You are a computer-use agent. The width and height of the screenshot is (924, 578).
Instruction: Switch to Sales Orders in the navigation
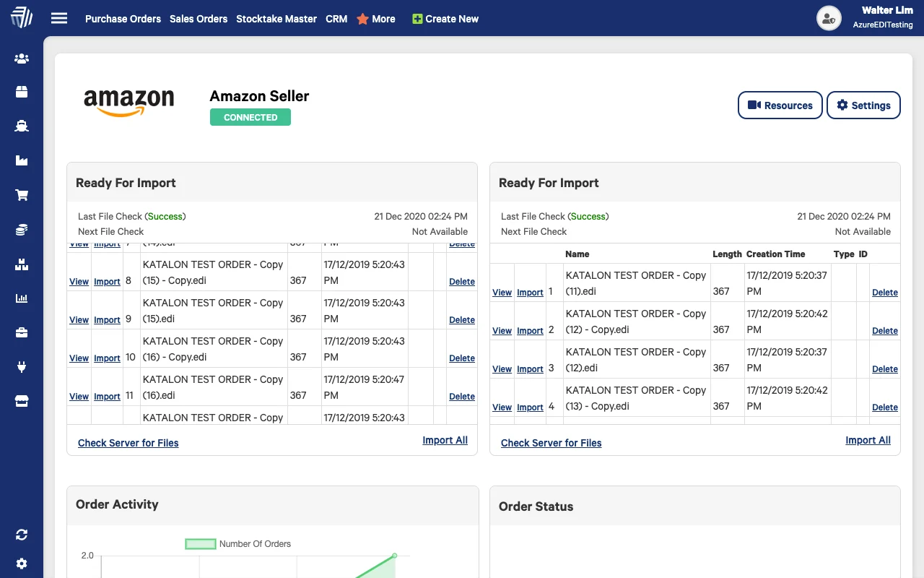click(x=199, y=19)
